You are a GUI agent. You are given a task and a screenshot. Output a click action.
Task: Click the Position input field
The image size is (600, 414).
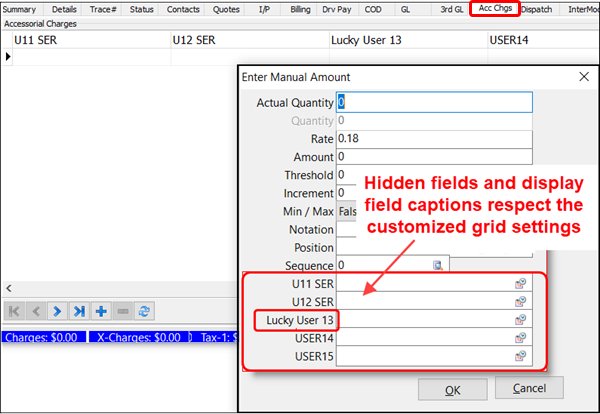tap(434, 247)
